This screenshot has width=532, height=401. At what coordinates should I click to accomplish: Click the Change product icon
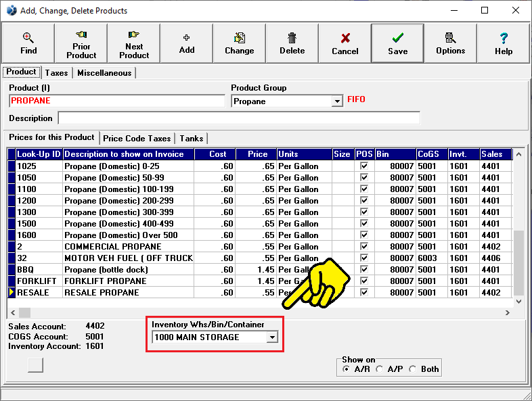240,43
